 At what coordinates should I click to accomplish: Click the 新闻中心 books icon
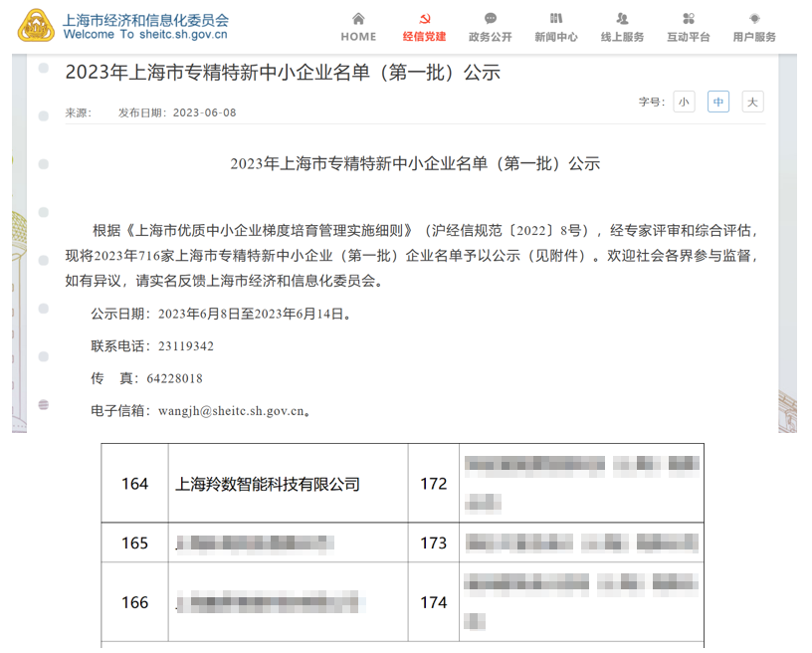coord(556,17)
